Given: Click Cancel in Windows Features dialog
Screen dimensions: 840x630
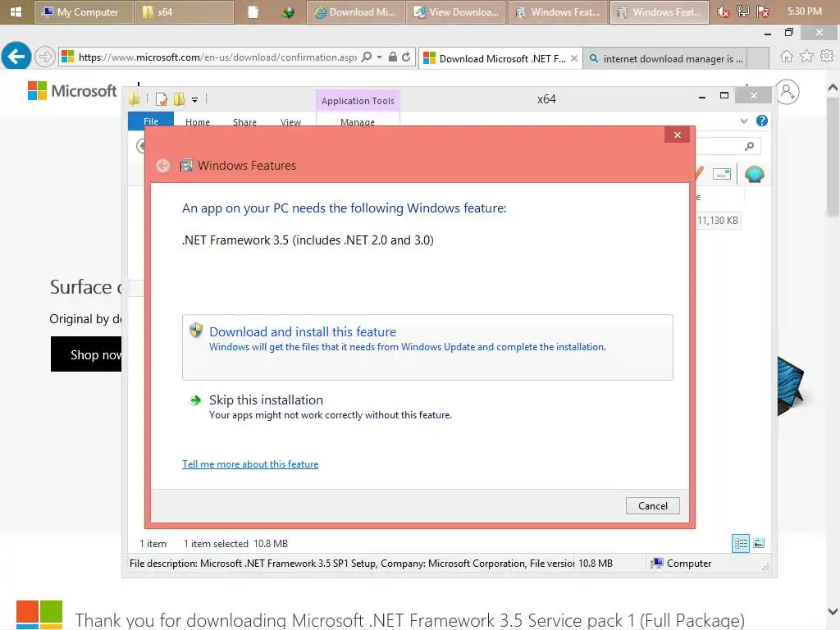Looking at the screenshot, I should click(x=652, y=505).
